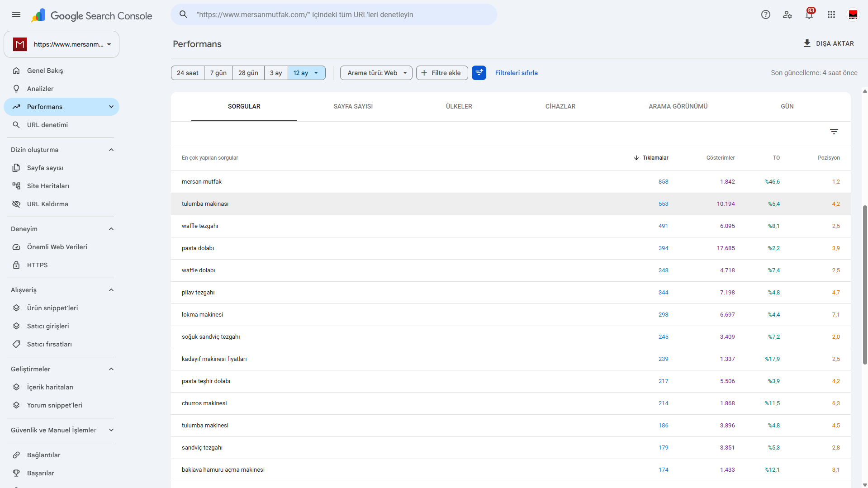Click the URL denetimi magnifier icon
Viewport: 868px width, 488px height.
(x=16, y=125)
